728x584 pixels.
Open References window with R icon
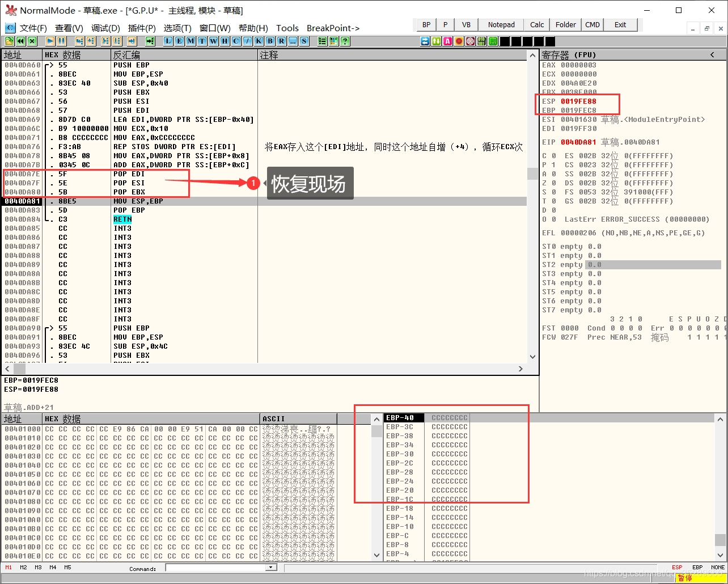tap(281, 41)
